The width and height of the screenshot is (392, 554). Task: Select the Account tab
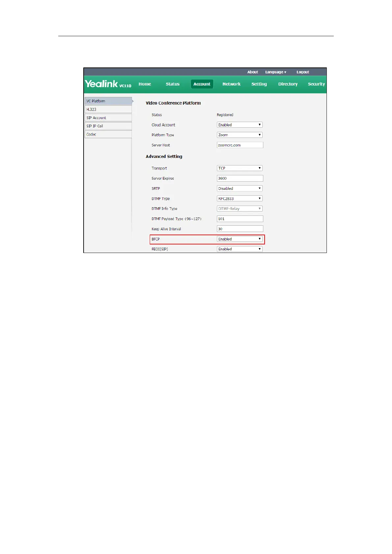pos(202,84)
